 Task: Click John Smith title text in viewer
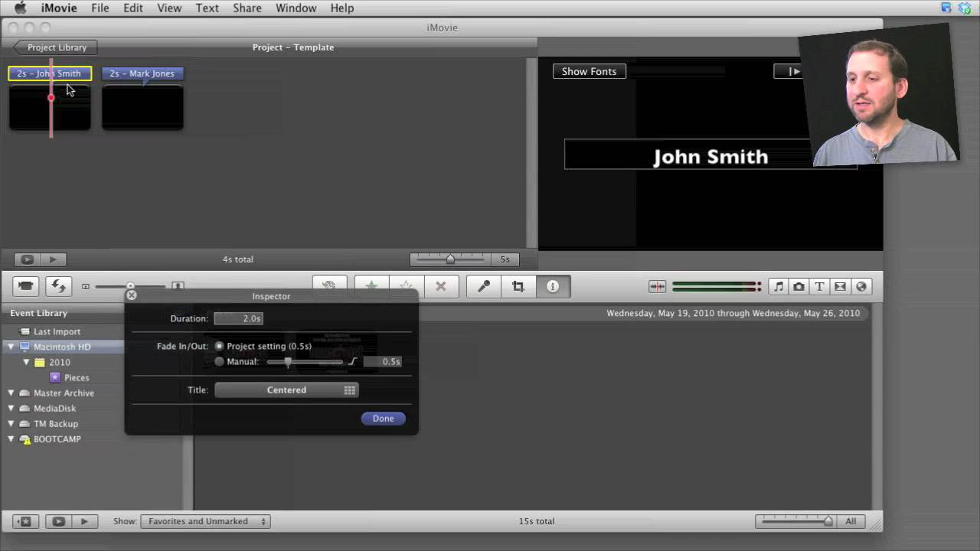click(x=710, y=157)
